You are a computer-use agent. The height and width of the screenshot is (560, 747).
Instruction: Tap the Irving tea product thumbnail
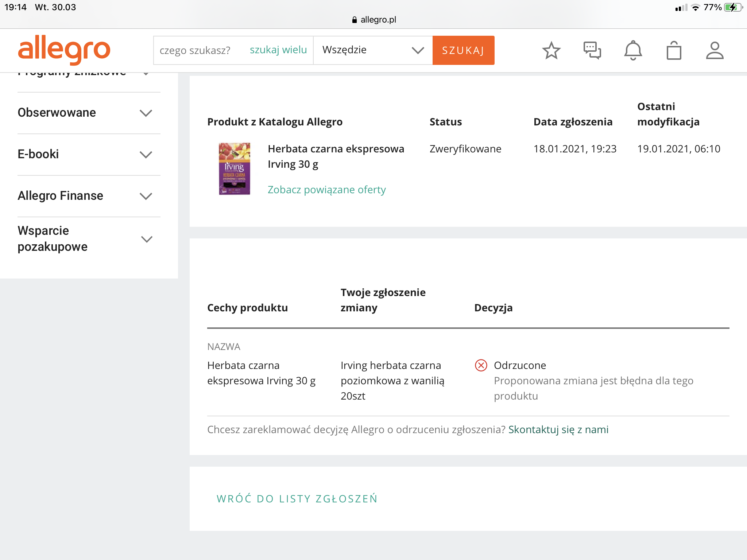[235, 168]
